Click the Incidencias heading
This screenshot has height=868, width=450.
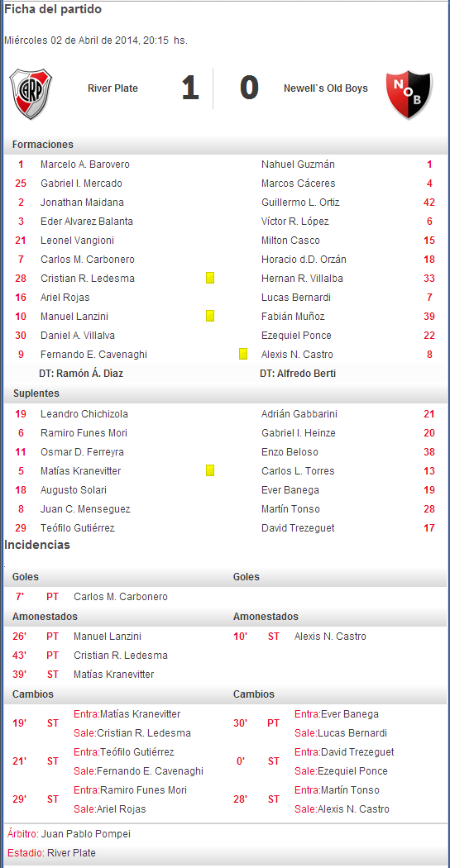tap(37, 545)
